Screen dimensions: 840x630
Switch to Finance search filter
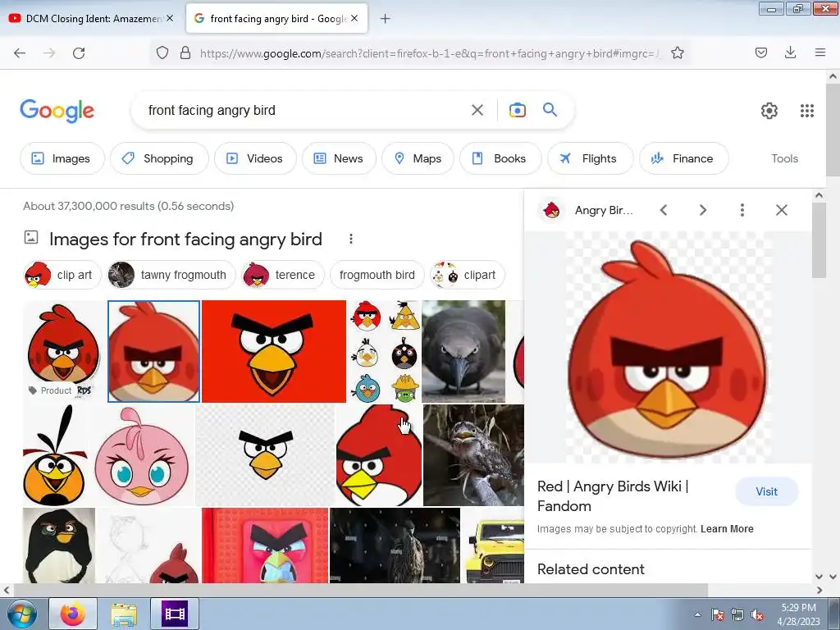(683, 158)
